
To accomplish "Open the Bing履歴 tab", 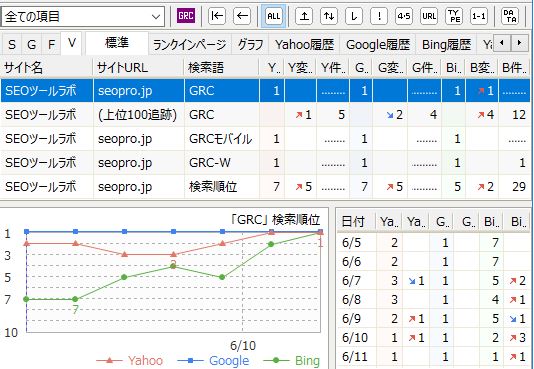I will pyautogui.click(x=446, y=45).
